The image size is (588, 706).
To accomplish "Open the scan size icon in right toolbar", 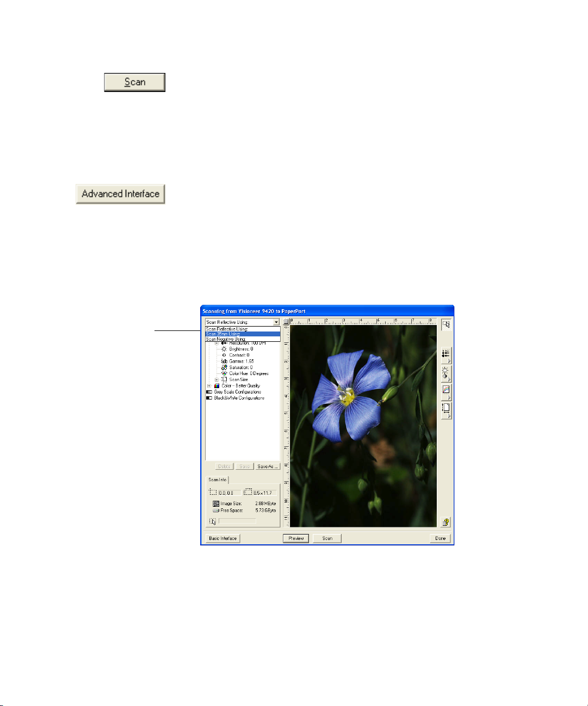I will pyautogui.click(x=446, y=410).
